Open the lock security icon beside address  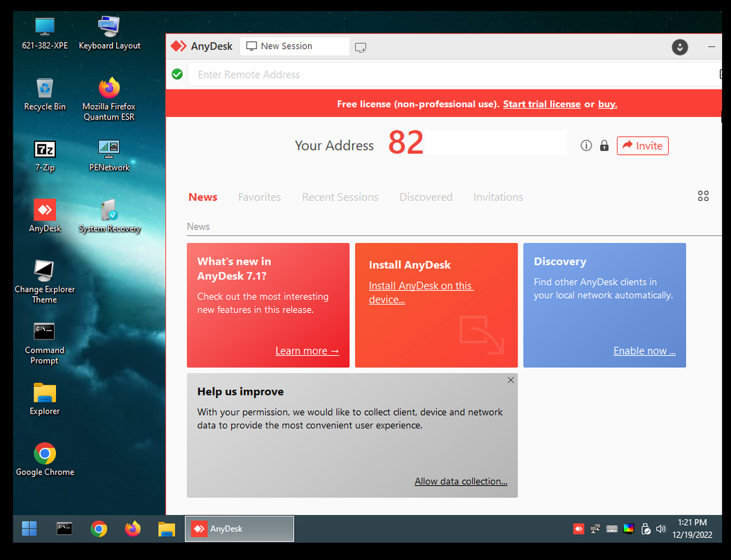coord(604,146)
